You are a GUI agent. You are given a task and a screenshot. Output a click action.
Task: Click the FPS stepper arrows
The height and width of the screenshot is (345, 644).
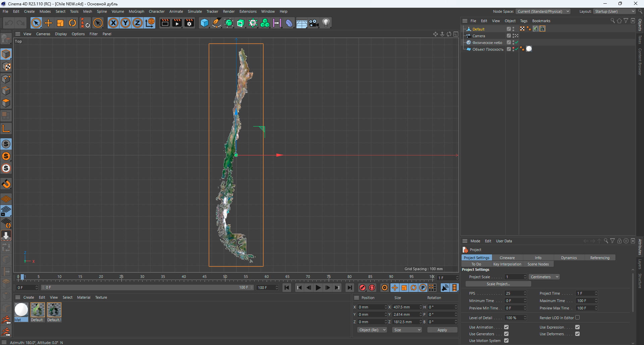pyautogui.click(x=525, y=293)
